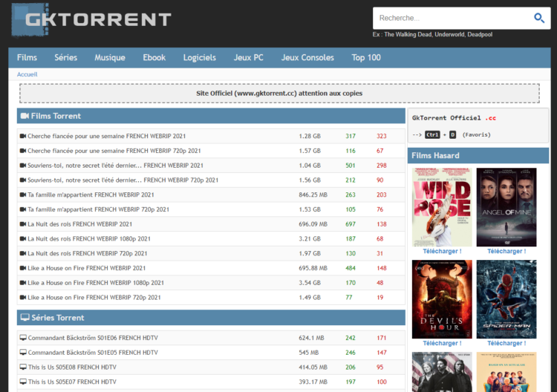The width and height of the screenshot is (557, 392).
Task: Click the Séries Torrent section header
Action: 211,318
